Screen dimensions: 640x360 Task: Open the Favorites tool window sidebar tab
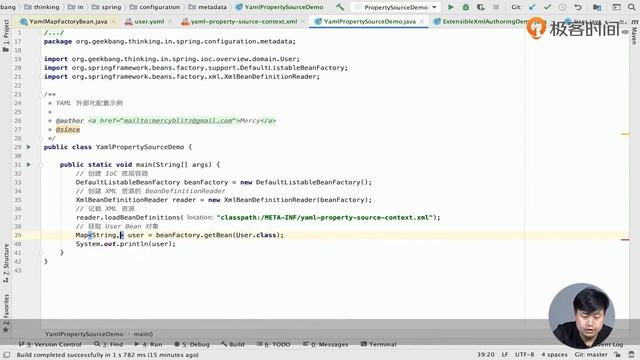[6, 312]
